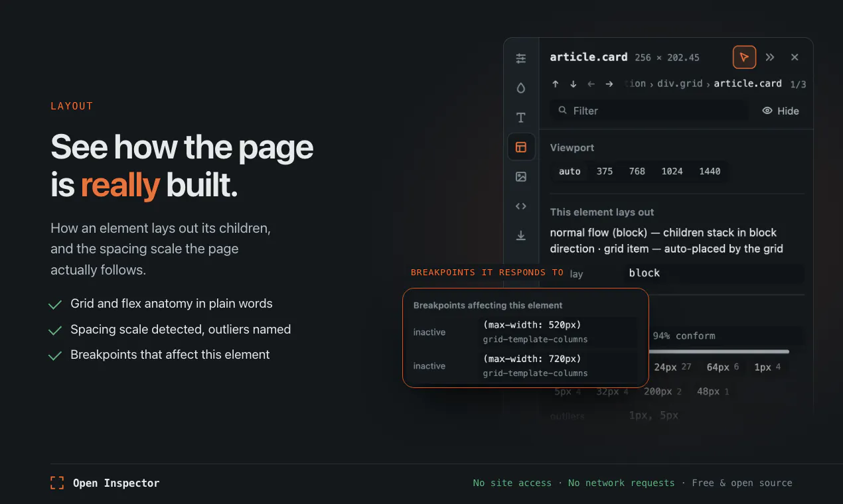This screenshot has width=843, height=504.
Task: Toggle the orange element picker cursor
Action: 744,57
